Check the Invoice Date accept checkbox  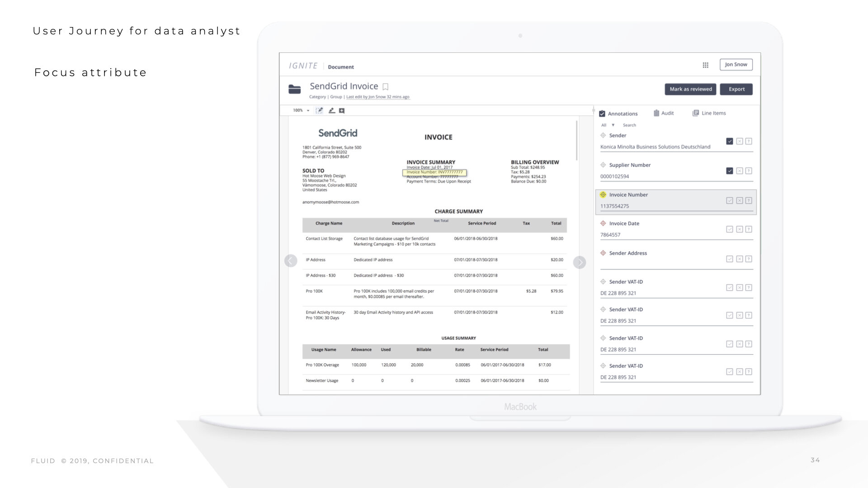(x=730, y=230)
